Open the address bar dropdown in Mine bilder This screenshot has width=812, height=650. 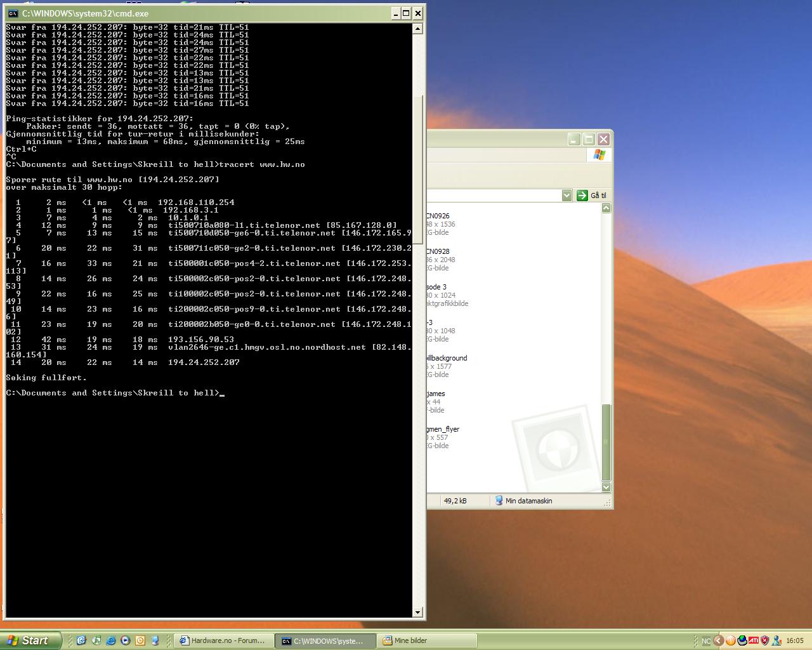coord(567,196)
